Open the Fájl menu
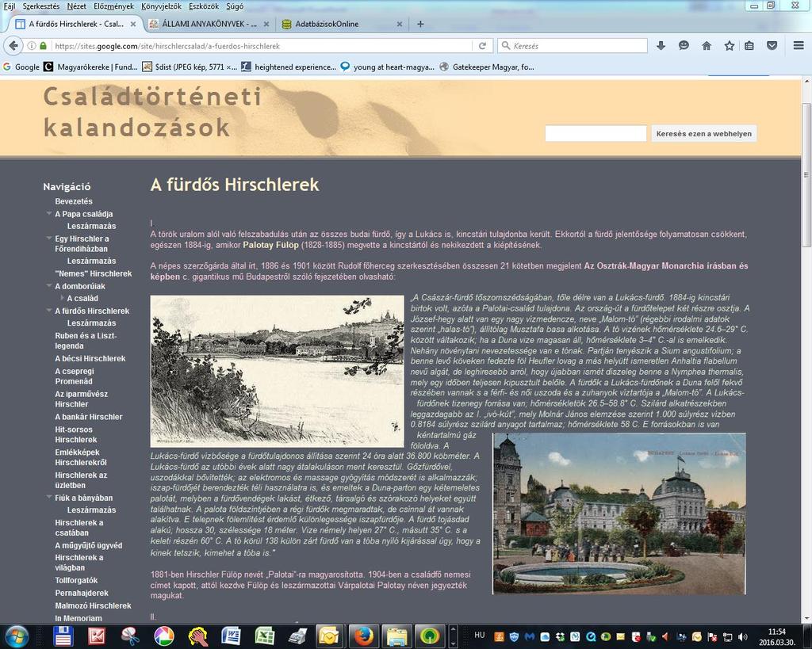The image size is (812, 649). tap(10, 6)
